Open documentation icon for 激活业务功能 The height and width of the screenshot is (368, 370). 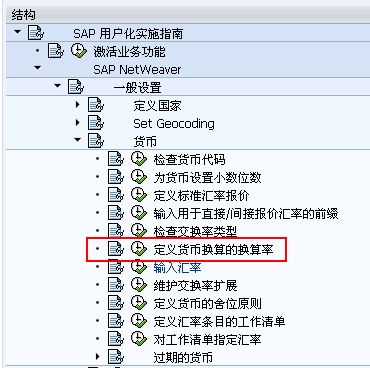[x=56, y=51]
